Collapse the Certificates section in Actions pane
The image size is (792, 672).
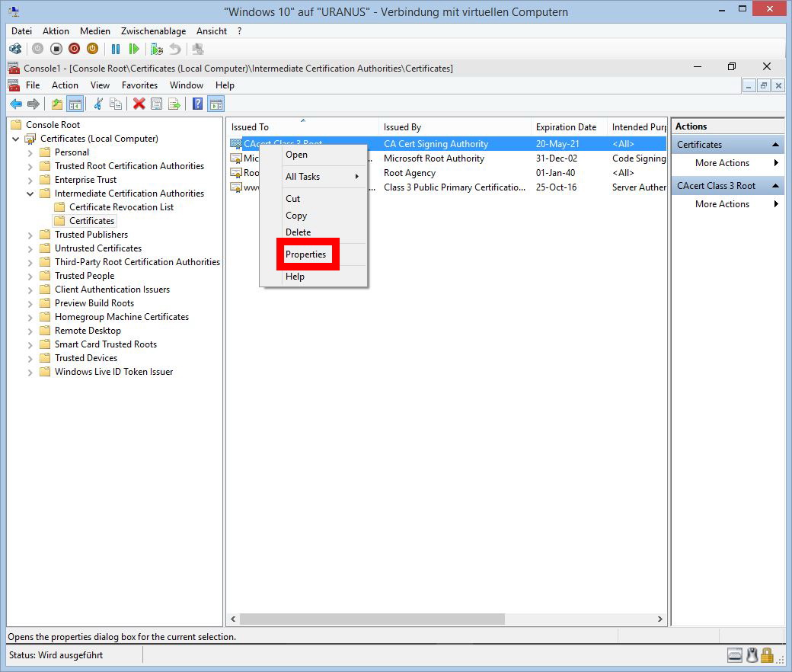click(775, 145)
